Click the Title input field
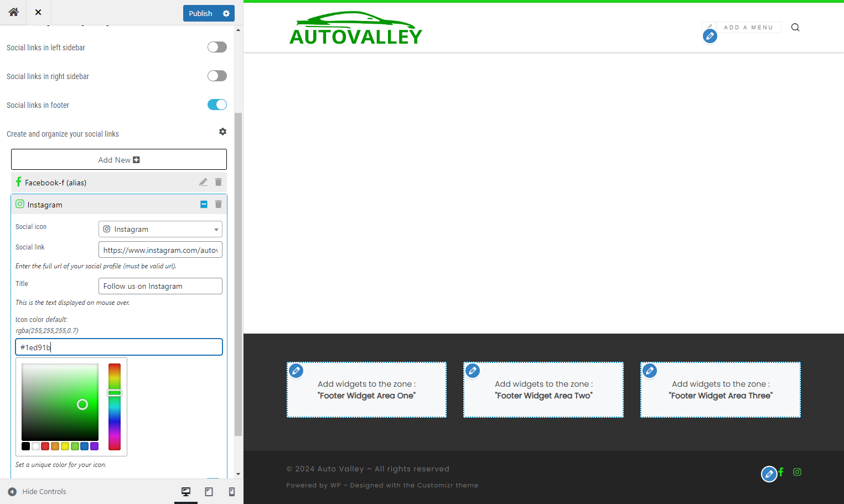Viewport: 844px width, 504px height. [160, 286]
